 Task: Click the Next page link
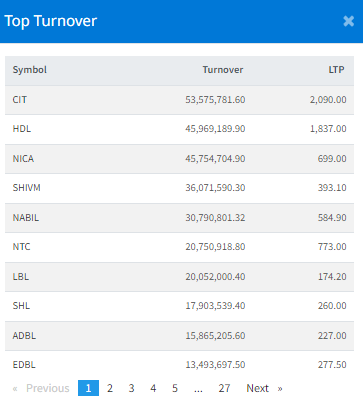pyautogui.click(x=264, y=388)
